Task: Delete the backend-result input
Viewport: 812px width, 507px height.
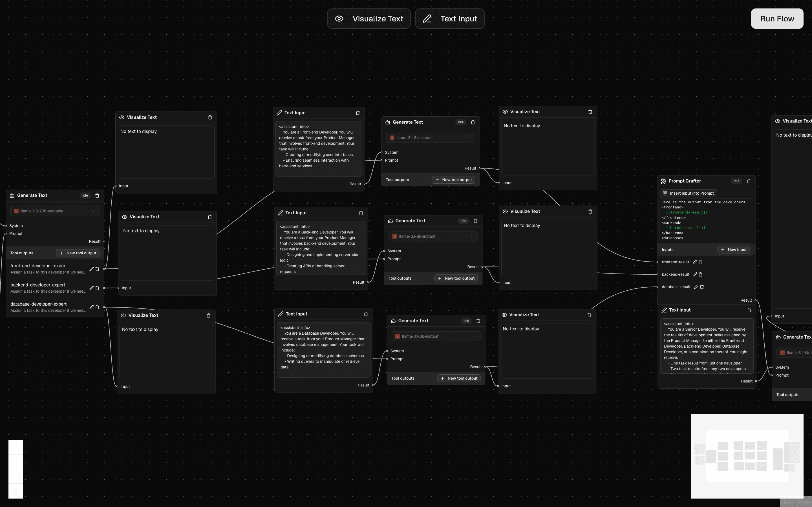Action: (700, 274)
